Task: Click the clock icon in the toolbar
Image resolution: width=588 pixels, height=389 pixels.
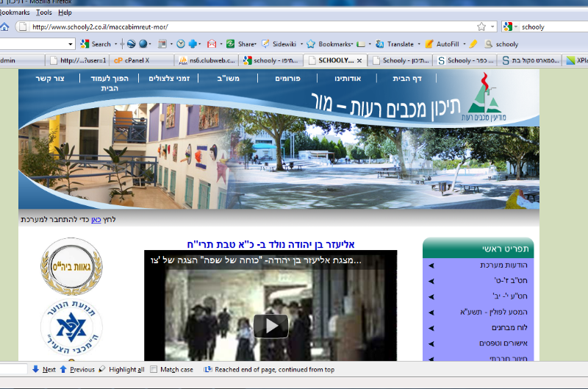Action: click(181, 44)
